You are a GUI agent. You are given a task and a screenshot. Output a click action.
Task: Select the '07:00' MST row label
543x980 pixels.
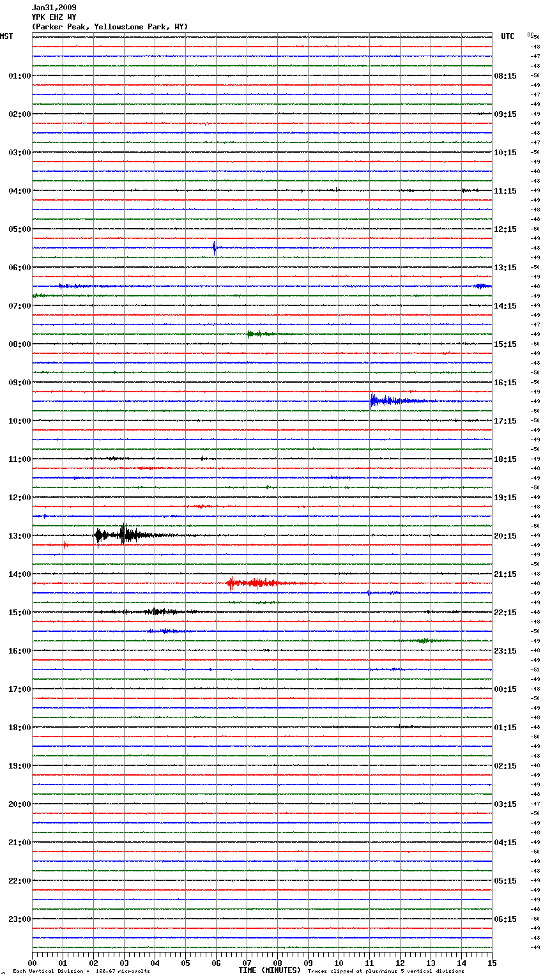point(19,306)
